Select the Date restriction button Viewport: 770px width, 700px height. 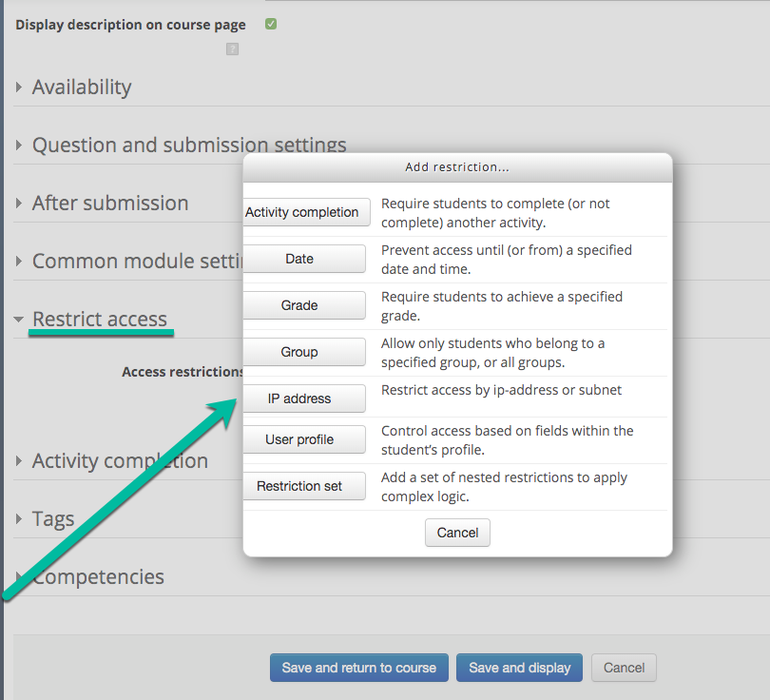pos(304,259)
